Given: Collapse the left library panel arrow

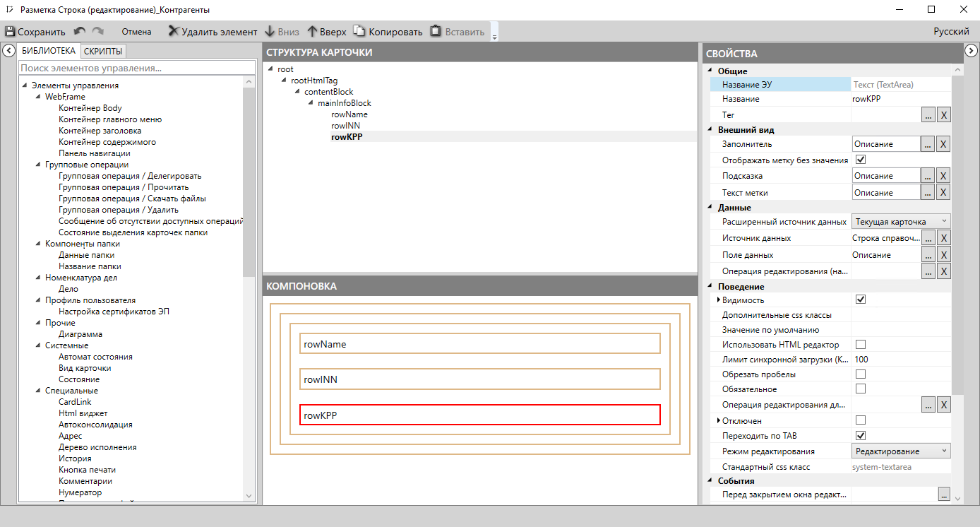Looking at the screenshot, I should (8, 50).
